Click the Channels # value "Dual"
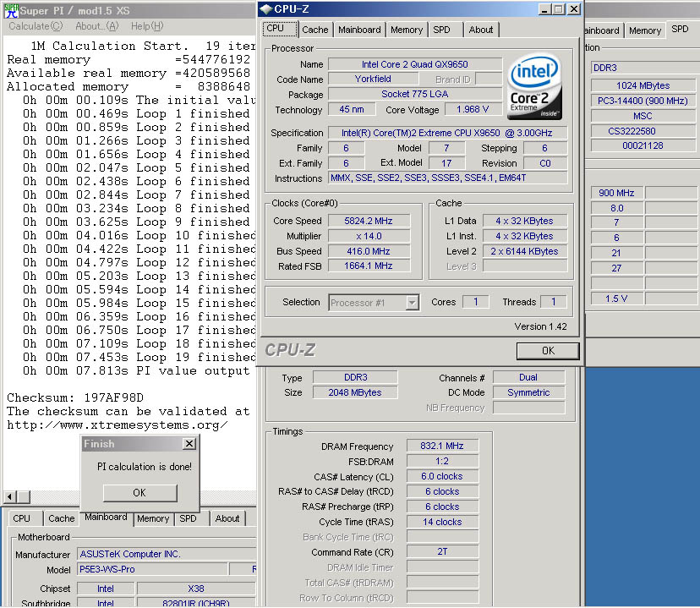 [x=528, y=377]
